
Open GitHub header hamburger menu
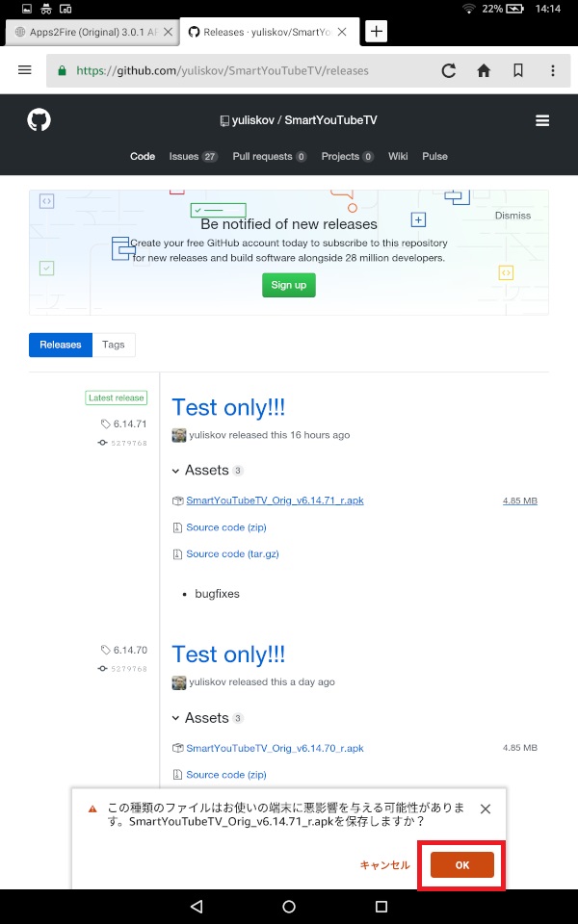tap(542, 121)
